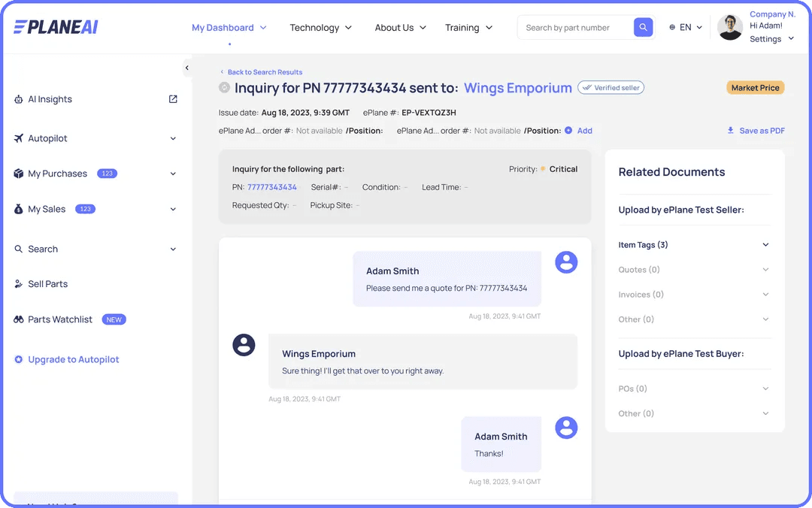812x508 pixels.
Task: Click the user profile photo
Action: pos(730,28)
